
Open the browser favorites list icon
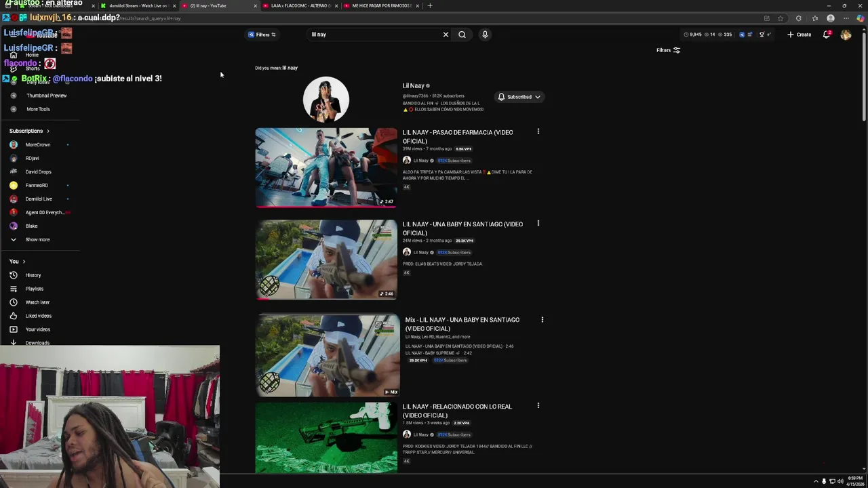[814, 18]
